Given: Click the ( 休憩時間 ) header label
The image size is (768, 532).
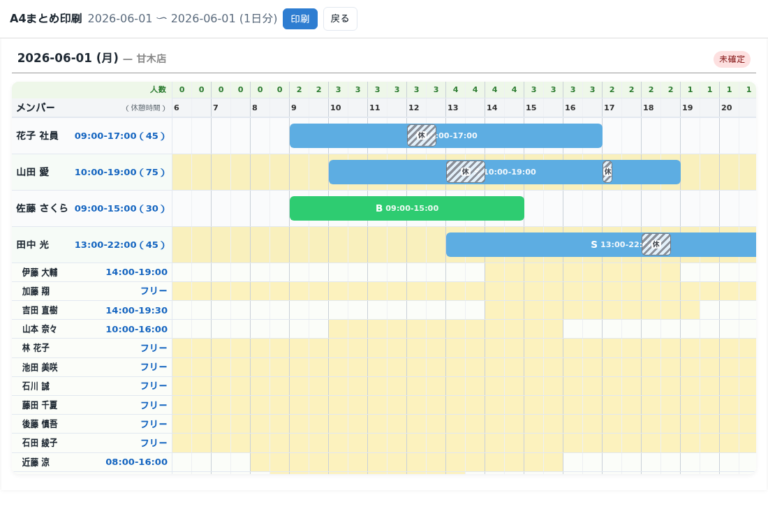Looking at the screenshot, I should coord(145,108).
